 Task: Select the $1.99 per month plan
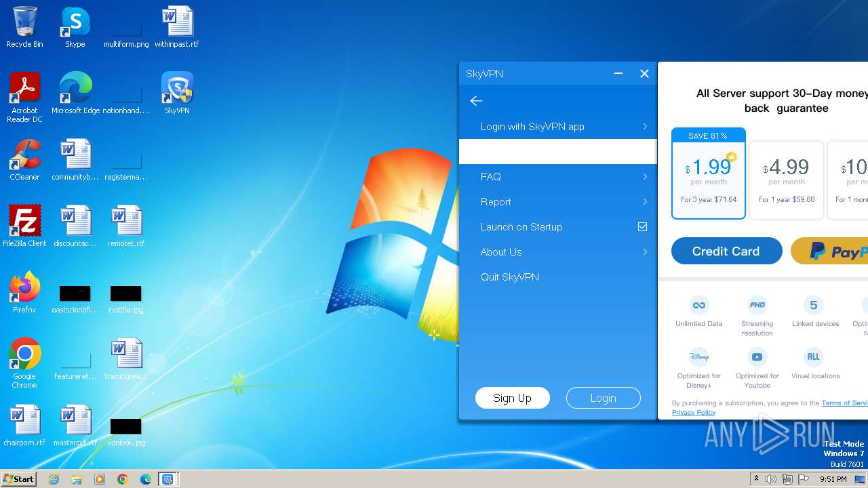708,174
